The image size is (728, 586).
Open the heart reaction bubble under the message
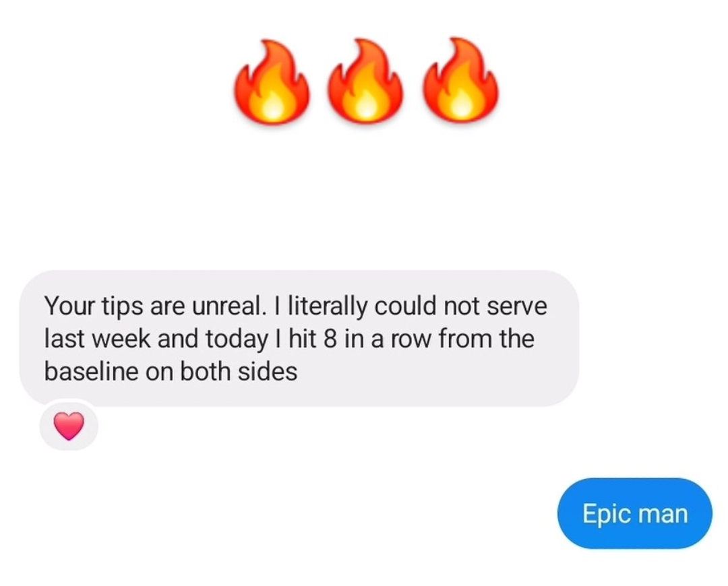(x=69, y=426)
